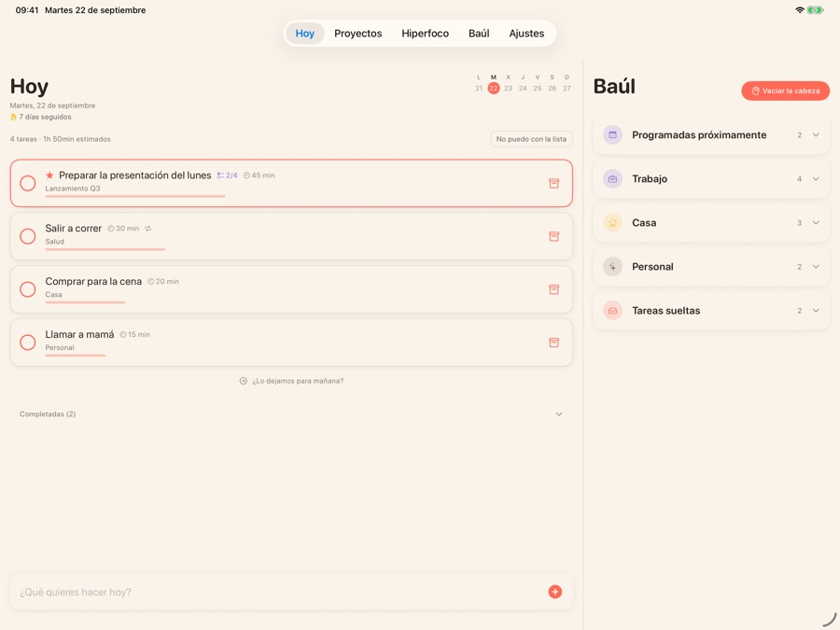Viewport: 840px width, 630px height.
Task: Click the 'No puedo con la lista' button
Action: pos(531,139)
